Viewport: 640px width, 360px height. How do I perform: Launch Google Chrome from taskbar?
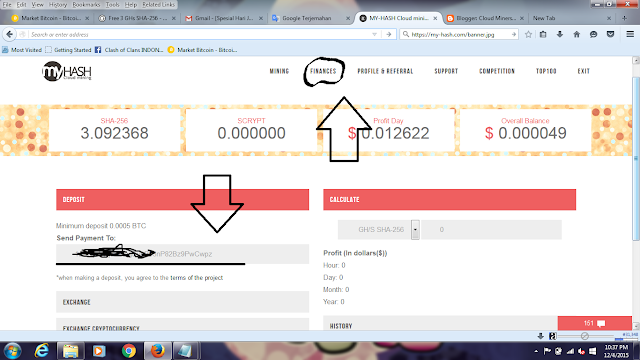[129, 351]
